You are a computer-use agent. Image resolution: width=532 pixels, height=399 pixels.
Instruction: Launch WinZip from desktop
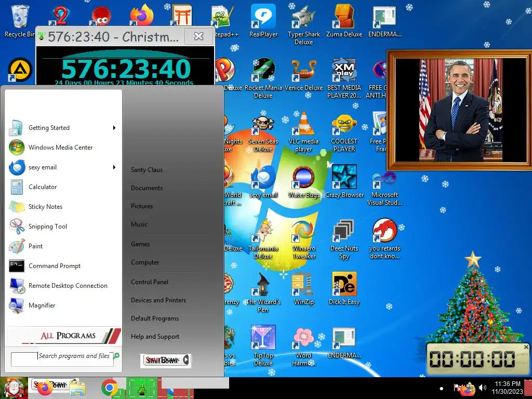(303, 289)
